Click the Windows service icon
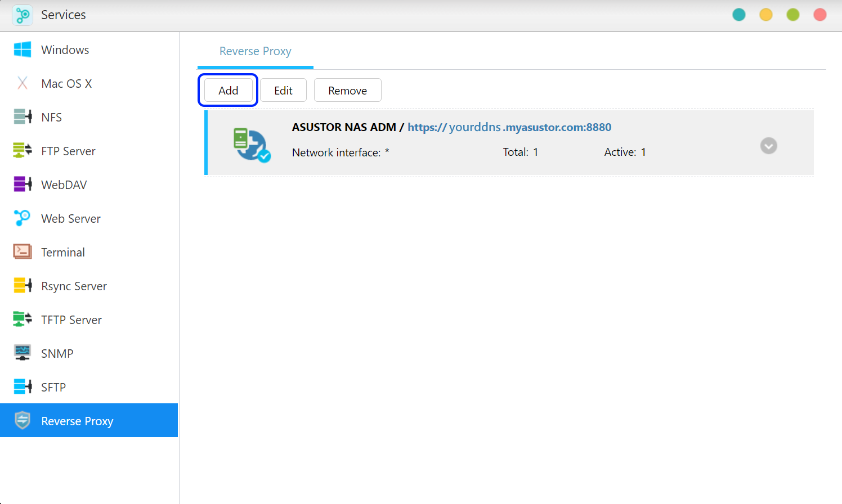The image size is (842, 504). 23,49
